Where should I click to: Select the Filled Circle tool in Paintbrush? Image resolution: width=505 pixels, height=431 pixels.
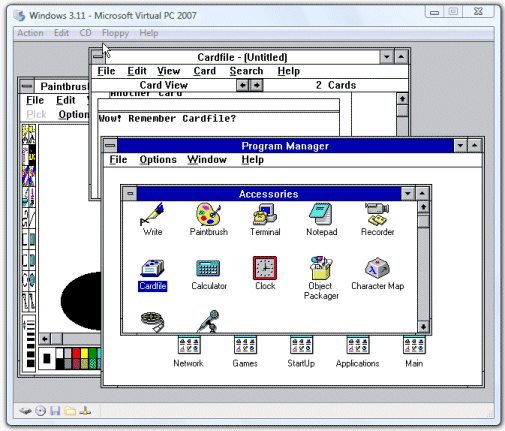(x=32, y=281)
